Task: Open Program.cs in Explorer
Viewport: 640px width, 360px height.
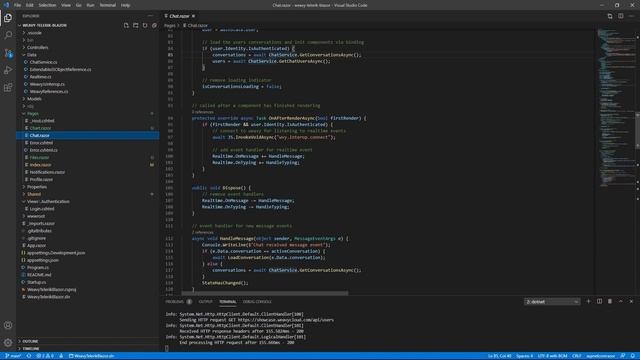Action: pos(38,268)
